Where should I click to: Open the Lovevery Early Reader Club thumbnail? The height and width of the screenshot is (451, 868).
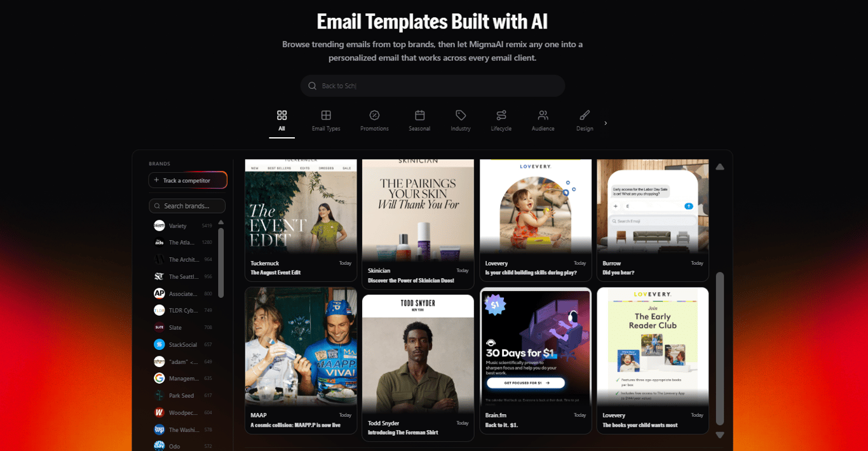tap(653, 346)
